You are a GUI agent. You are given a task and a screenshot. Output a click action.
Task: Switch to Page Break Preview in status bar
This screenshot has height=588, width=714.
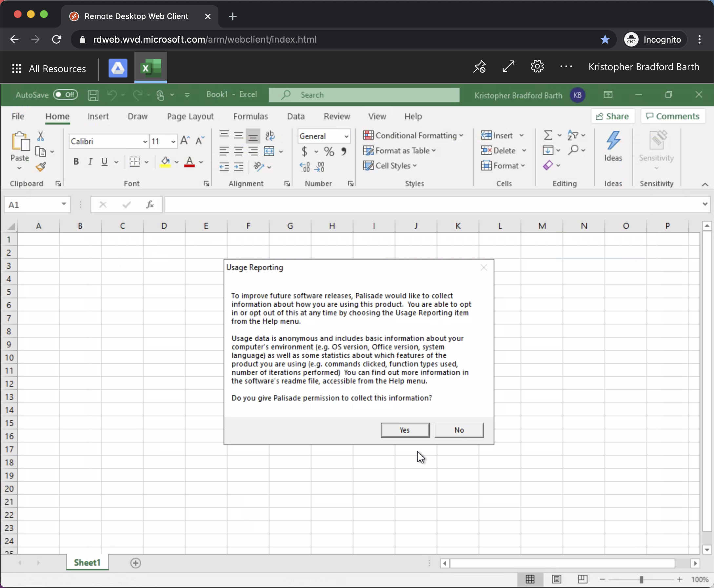click(x=583, y=579)
